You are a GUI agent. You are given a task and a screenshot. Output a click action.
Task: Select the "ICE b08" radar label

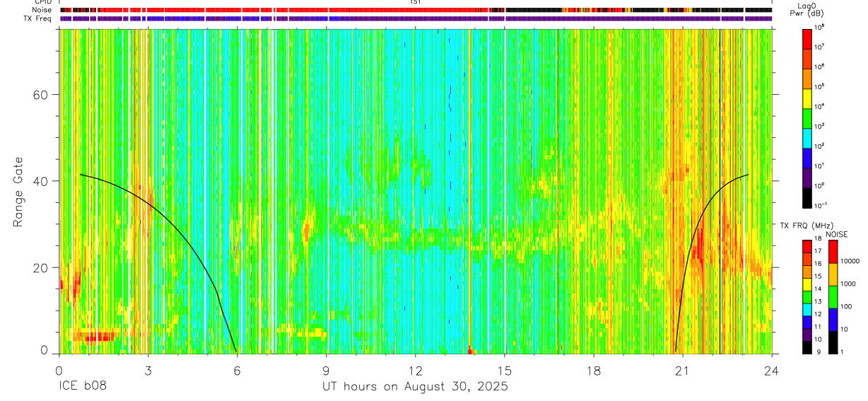click(x=82, y=387)
